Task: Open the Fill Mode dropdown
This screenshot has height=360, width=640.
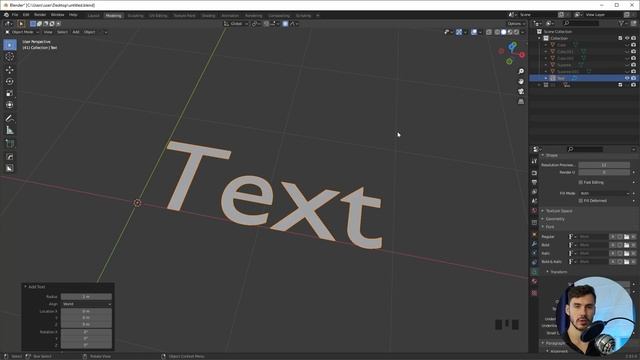Action: [x=605, y=193]
